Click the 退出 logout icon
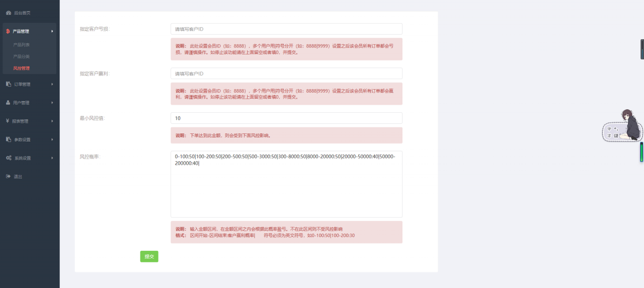 click(8, 177)
